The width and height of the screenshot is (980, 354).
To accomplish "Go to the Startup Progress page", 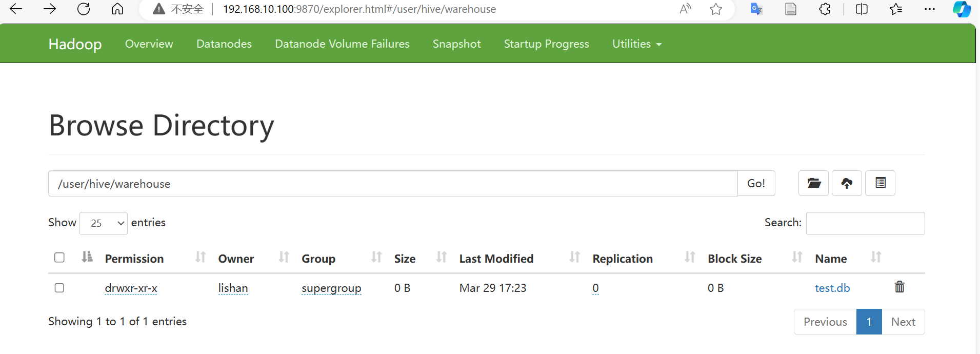I will (x=546, y=44).
